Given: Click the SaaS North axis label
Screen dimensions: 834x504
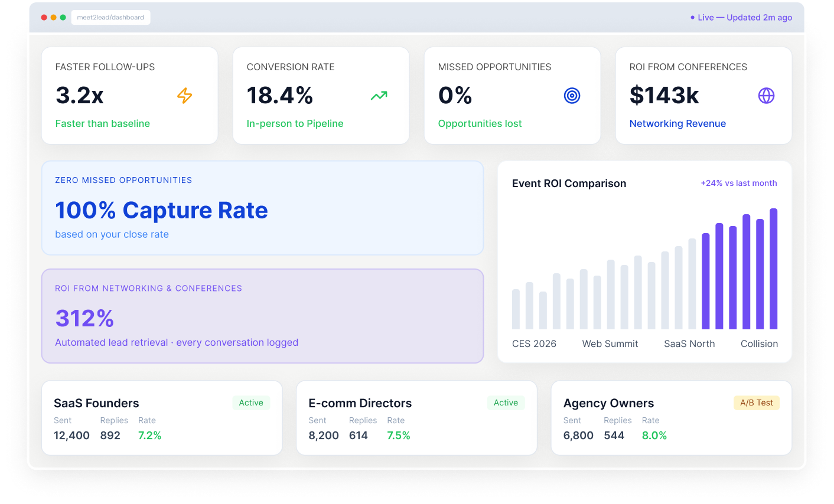Looking at the screenshot, I should pos(689,343).
